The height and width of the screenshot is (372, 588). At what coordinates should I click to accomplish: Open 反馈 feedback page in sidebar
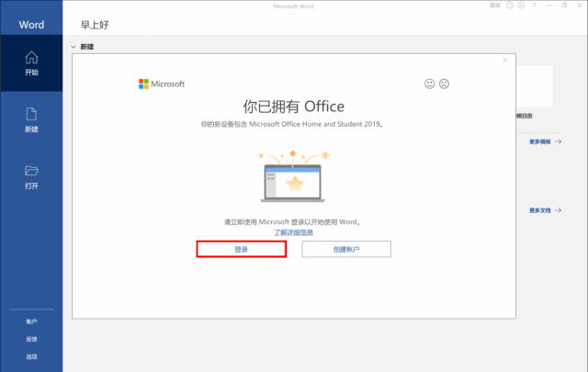click(31, 339)
